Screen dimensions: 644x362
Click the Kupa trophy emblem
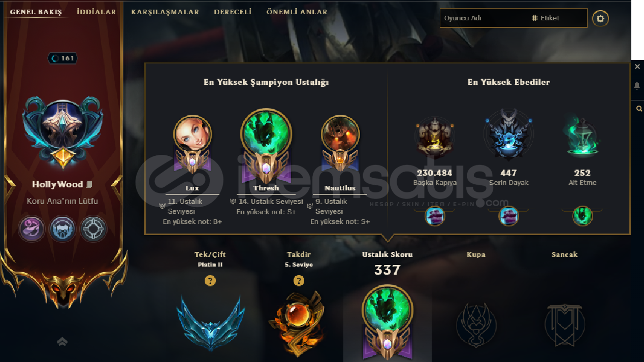coord(476,324)
